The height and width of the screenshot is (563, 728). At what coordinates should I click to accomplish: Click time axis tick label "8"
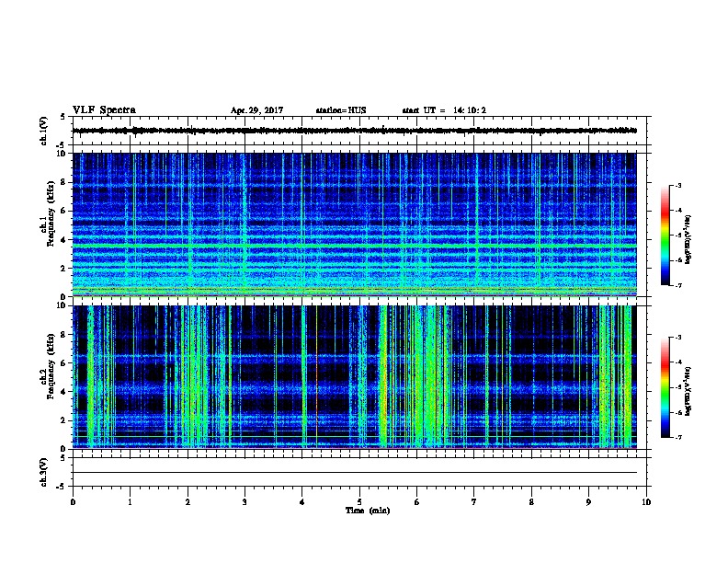pyautogui.click(x=531, y=502)
